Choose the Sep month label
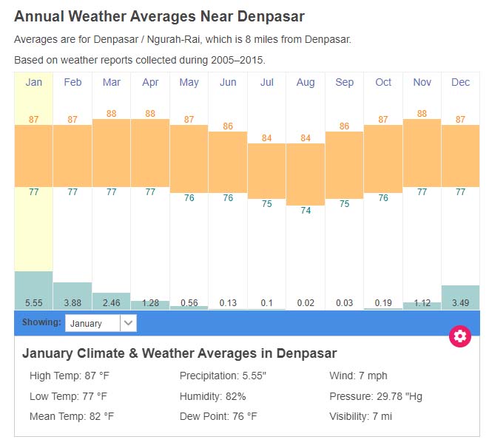 click(344, 82)
